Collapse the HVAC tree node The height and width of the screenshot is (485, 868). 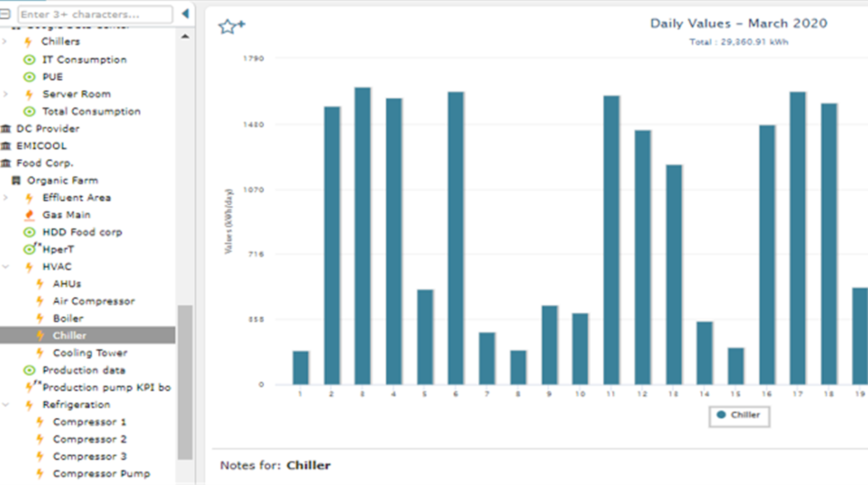tap(6, 267)
